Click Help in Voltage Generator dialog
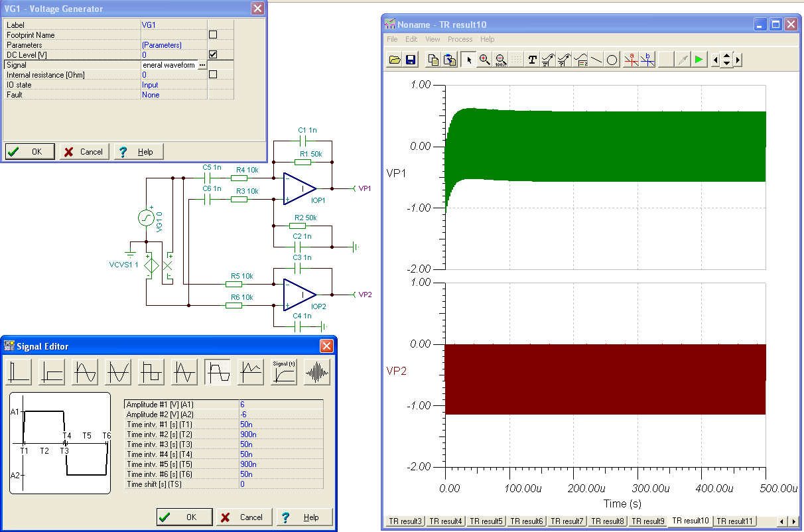 tap(139, 151)
